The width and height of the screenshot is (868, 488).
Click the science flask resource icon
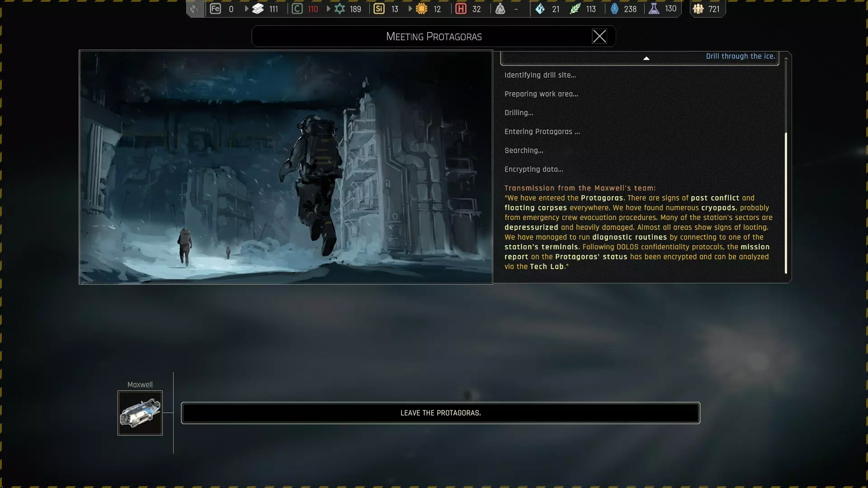coord(654,9)
